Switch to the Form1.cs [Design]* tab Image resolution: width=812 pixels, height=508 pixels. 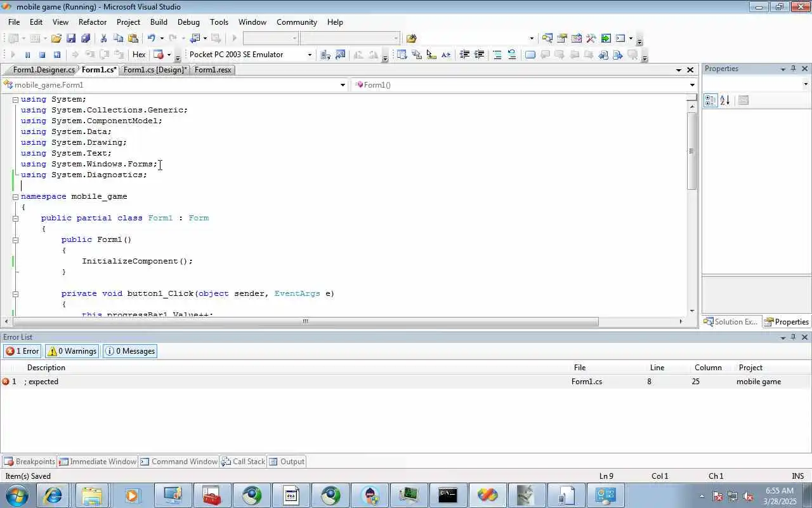(155, 70)
